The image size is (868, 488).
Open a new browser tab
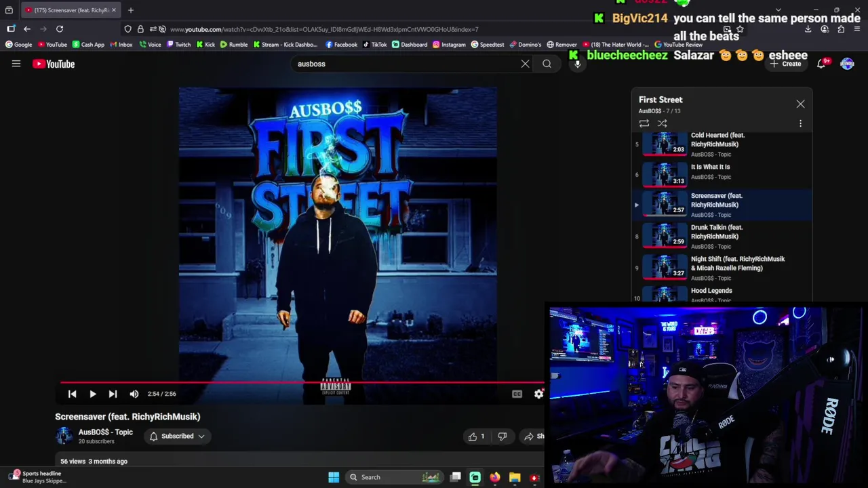point(131,10)
